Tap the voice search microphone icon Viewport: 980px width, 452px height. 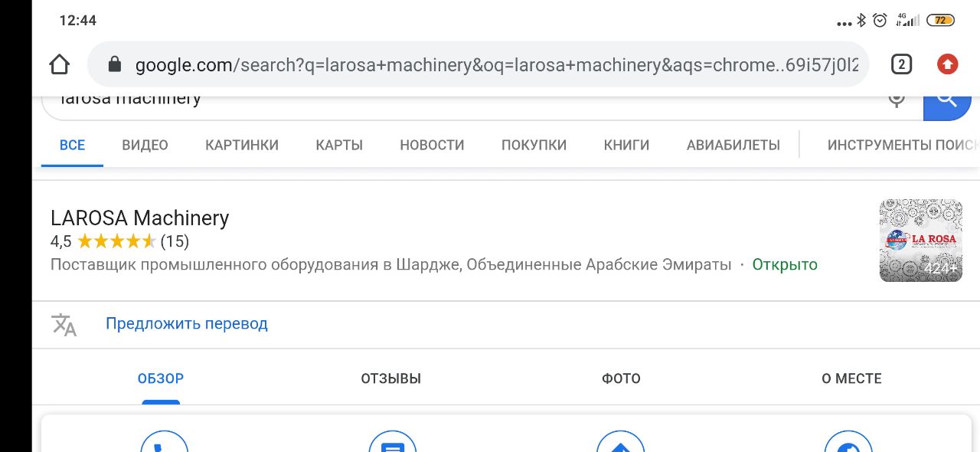point(897,100)
